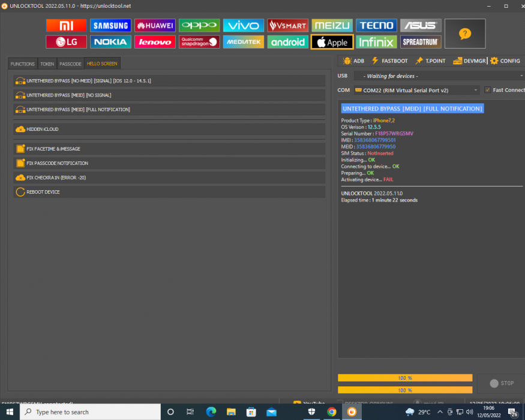Select the NotInserted SIM status text
Screen dimensions: 525x420
coord(380,153)
